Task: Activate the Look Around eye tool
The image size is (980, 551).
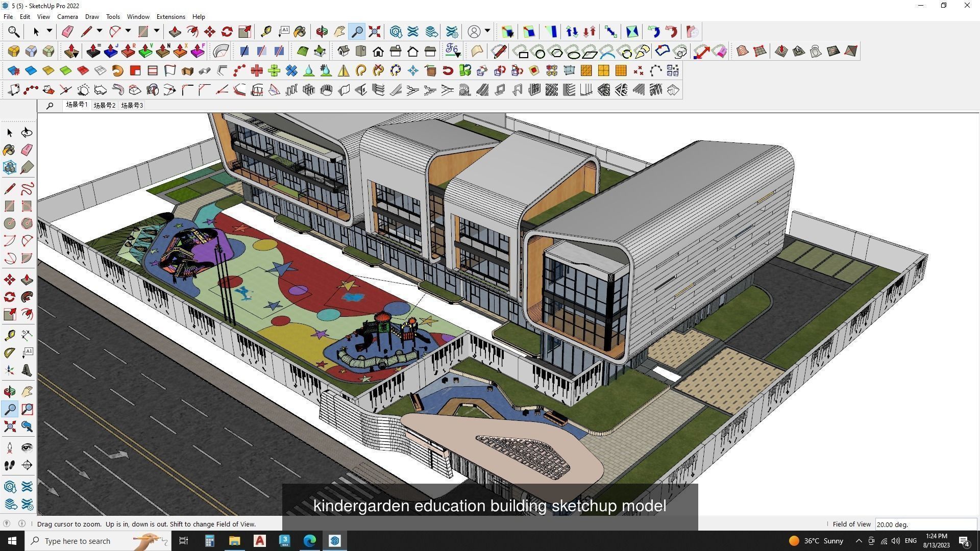Action: tap(27, 448)
